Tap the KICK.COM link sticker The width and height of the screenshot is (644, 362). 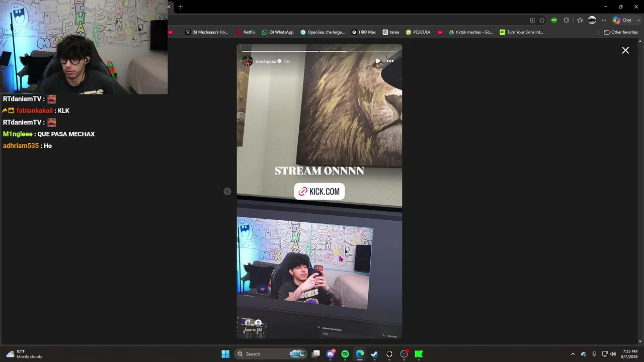tap(319, 191)
